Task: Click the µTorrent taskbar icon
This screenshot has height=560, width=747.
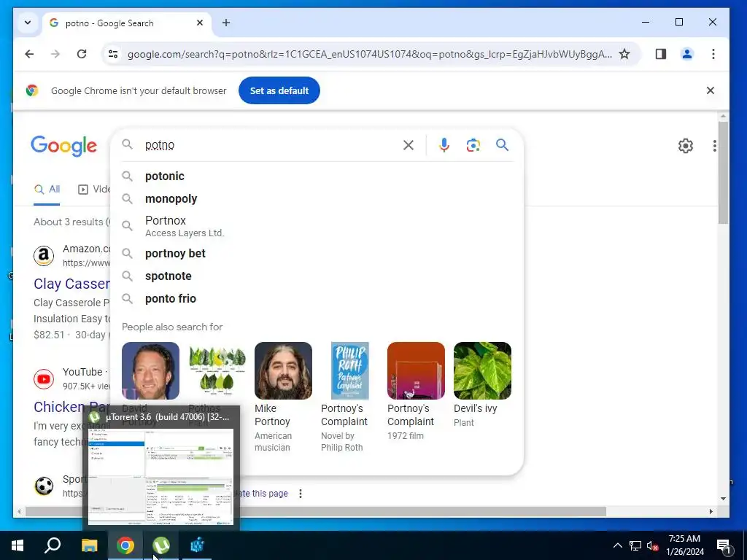Action: 161,545
